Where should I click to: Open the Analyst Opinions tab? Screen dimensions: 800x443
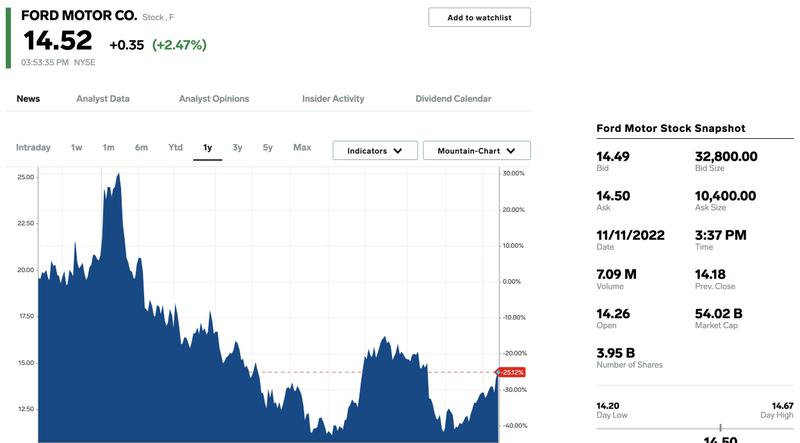coord(214,99)
